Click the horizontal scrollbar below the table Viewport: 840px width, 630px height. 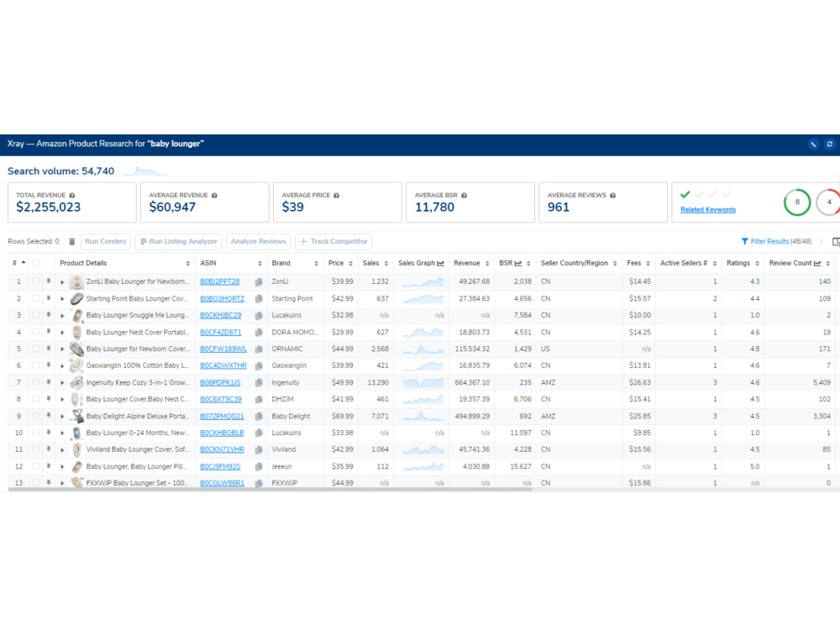pyautogui.click(x=270, y=489)
